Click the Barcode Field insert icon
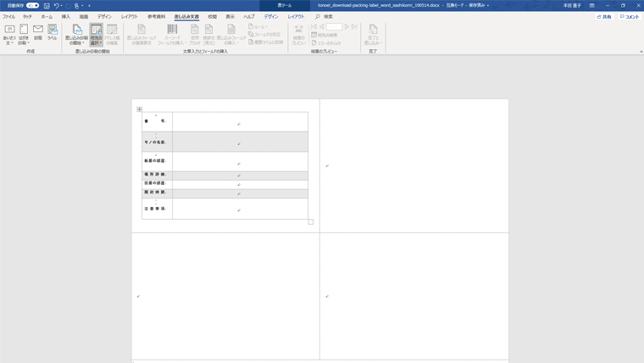The width and height of the screenshot is (644, 363). click(172, 34)
